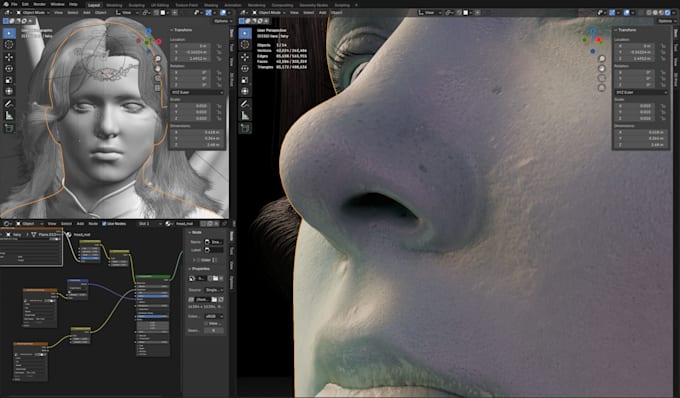Screen dimensions: 680x398
Task: Select the Cursor tool in right viewport
Action: [x=245, y=45]
